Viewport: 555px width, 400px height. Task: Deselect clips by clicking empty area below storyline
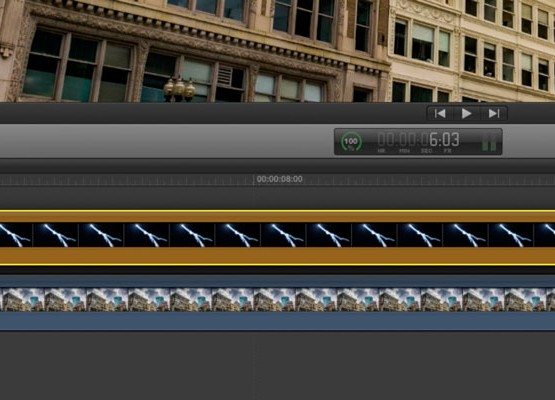[x=278, y=366]
